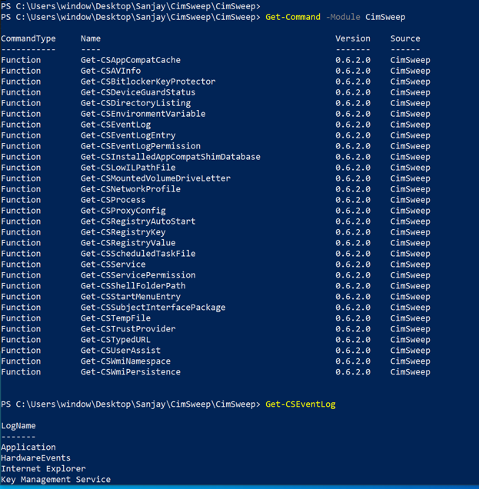480x490 pixels.
Task: Click Get-CSNetworkProfile function name
Action: [x=130, y=189]
